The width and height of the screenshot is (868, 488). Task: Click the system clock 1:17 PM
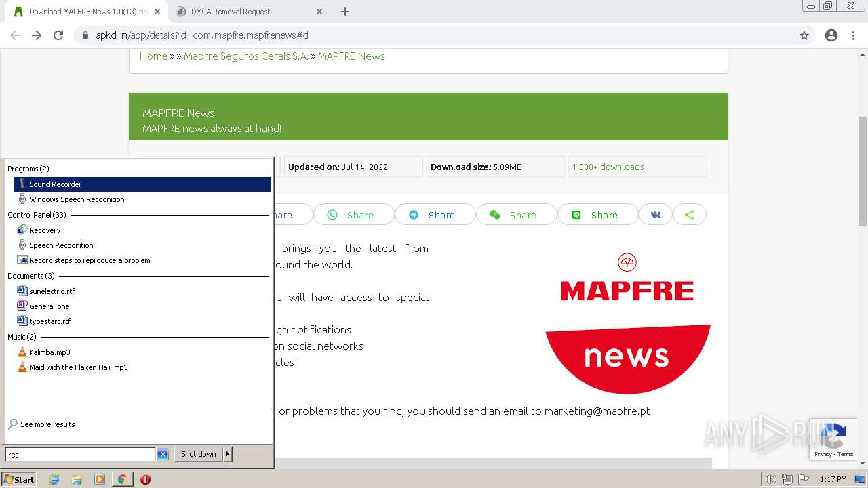click(833, 479)
